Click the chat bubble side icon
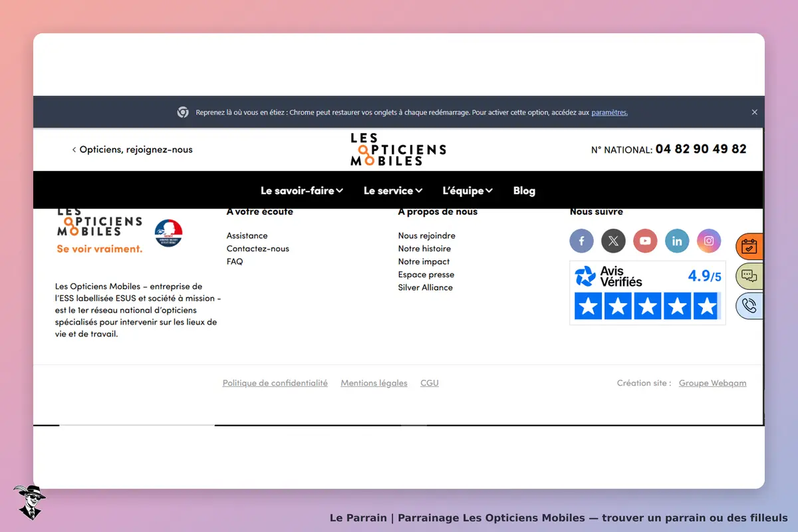This screenshot has height=532, width=798. pyautogui.click(x=749, y=276)
